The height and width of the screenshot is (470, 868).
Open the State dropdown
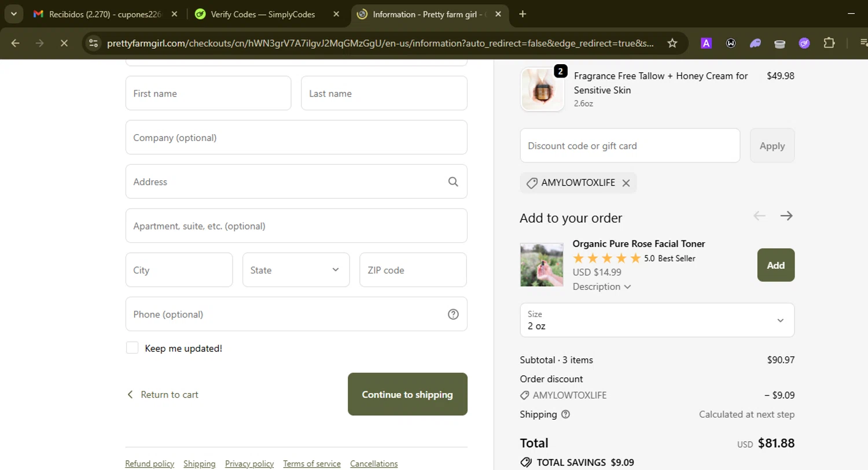296,270
